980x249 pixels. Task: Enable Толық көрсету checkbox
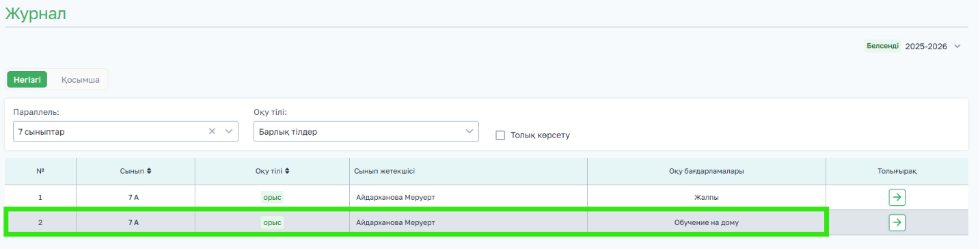coord(500,135)
